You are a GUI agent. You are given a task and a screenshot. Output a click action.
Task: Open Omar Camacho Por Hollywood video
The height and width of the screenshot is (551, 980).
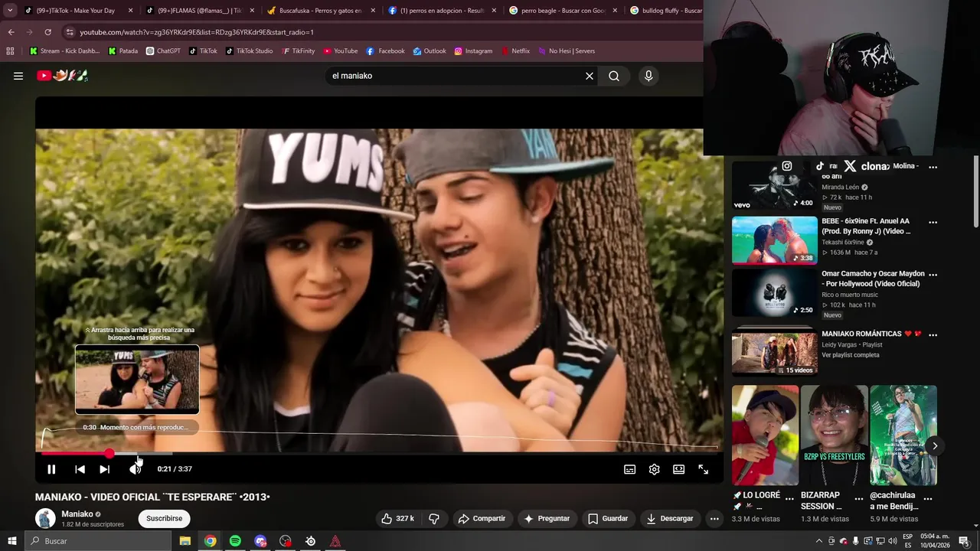[774, 292]
